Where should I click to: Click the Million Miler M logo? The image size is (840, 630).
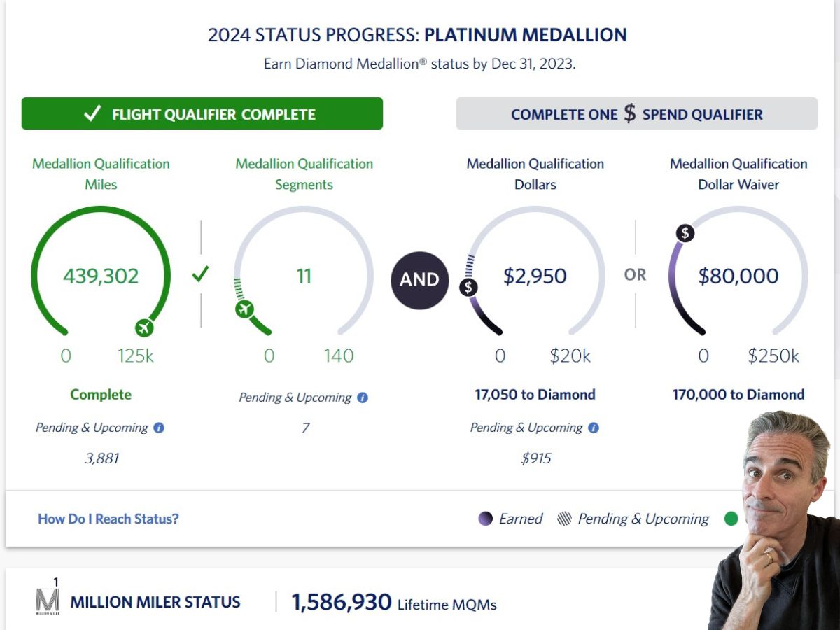point(48,599)
